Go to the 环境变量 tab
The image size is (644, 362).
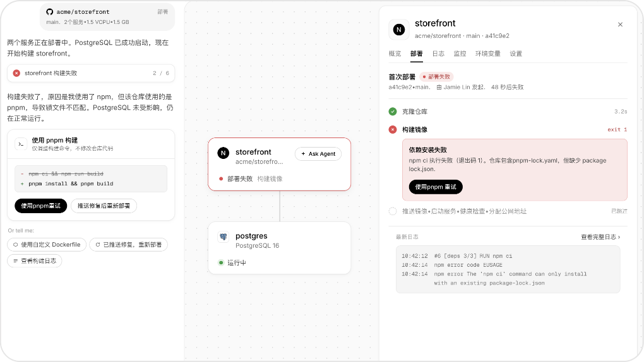point(488,54)
